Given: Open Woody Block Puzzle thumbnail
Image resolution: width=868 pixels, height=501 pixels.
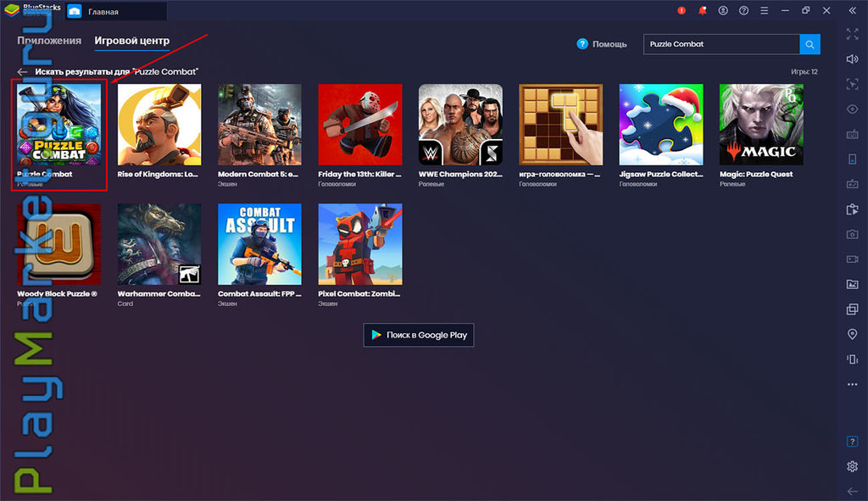Looking at the screenshot, I should pos(59,244).
